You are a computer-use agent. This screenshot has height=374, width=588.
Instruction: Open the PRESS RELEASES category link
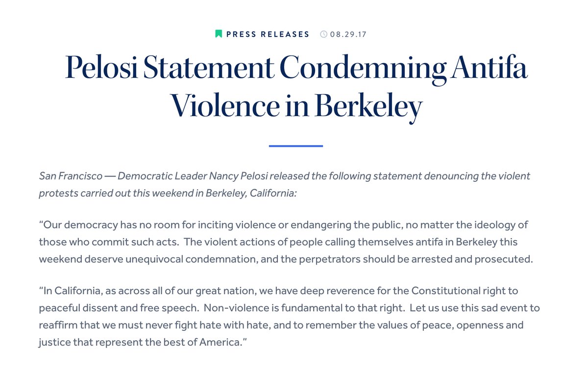pyautogui.click(x=268, y=34)
